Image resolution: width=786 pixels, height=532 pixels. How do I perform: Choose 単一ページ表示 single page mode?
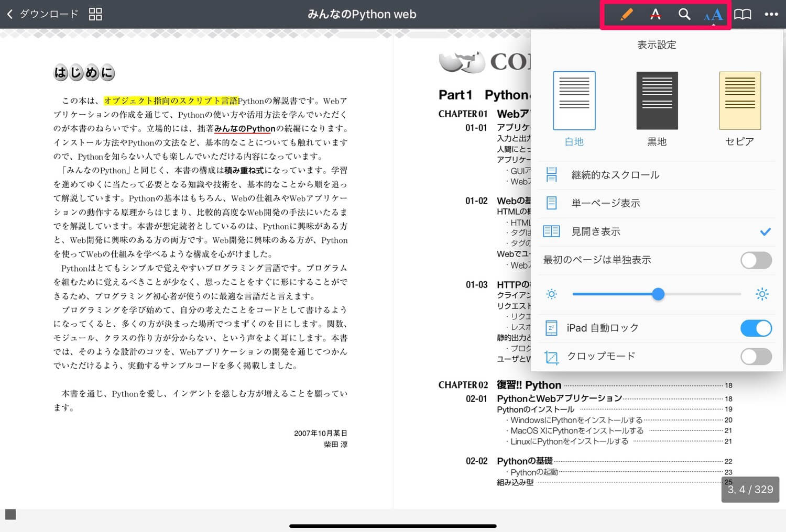(x=657, y=203)
